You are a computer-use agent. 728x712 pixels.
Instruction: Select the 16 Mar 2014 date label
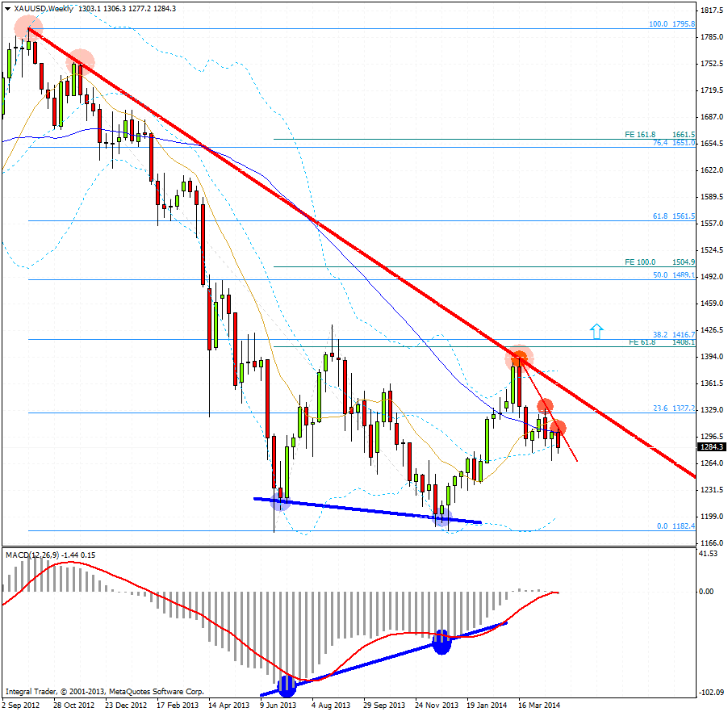pyautogui.click(x=539, y=705)
